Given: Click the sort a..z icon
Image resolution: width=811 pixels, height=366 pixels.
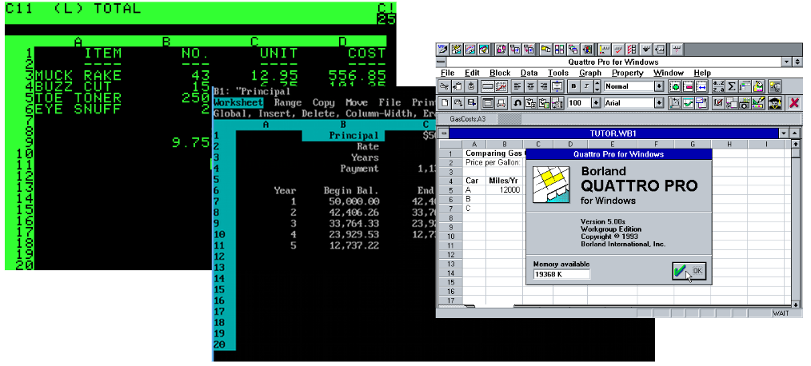Looking at the screenshot, I should [718, 86].
